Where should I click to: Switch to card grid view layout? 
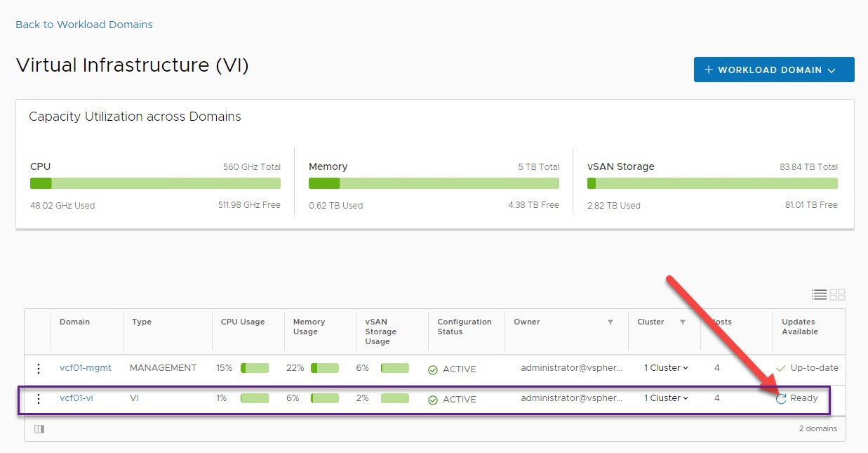point(837,294)
